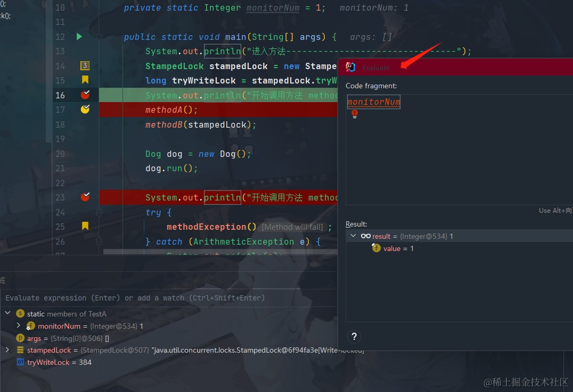
Task: Click methodA() call on line 17
Action: pos(171,110)
